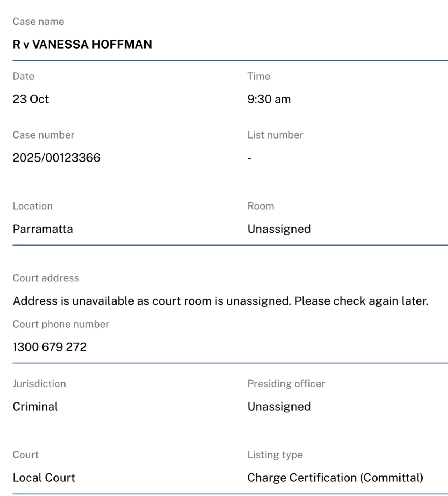Select the case number 2025/00123366

point(56,158)
